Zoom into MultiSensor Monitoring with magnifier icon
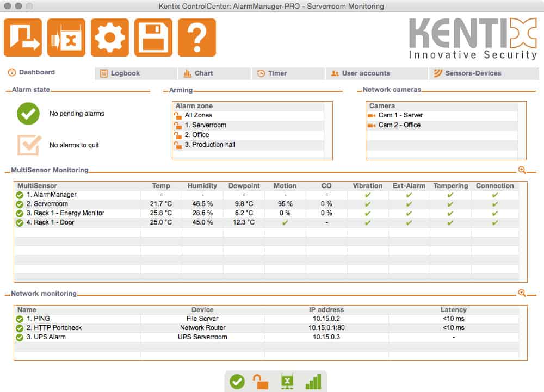The image size is (544, 392). [522, 170]
